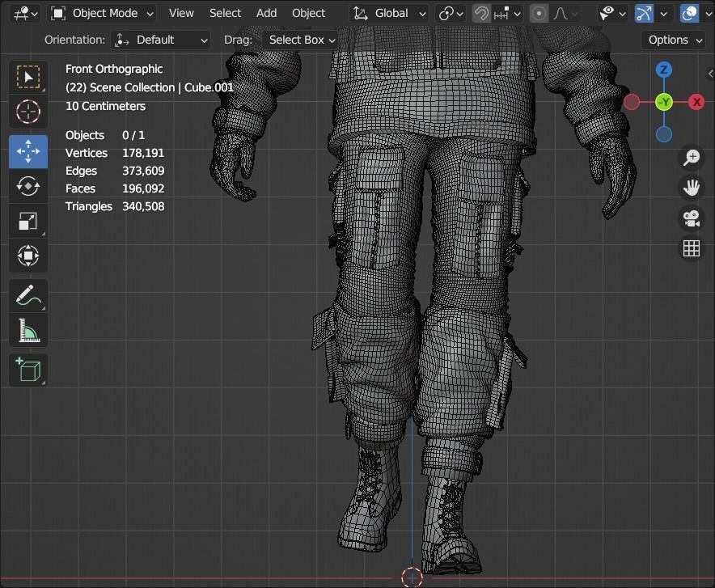Viewport: 715px width, 588px height.
Task: Click the Drag: label text
Action: click(238, 40)
